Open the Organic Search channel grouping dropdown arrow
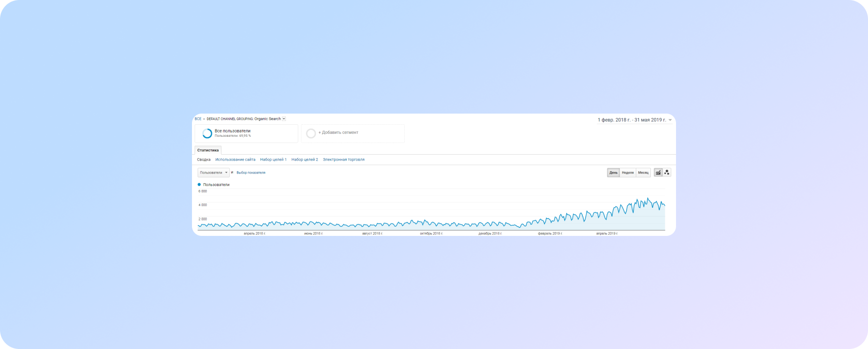The image size is (868, 349). point(284,119)
